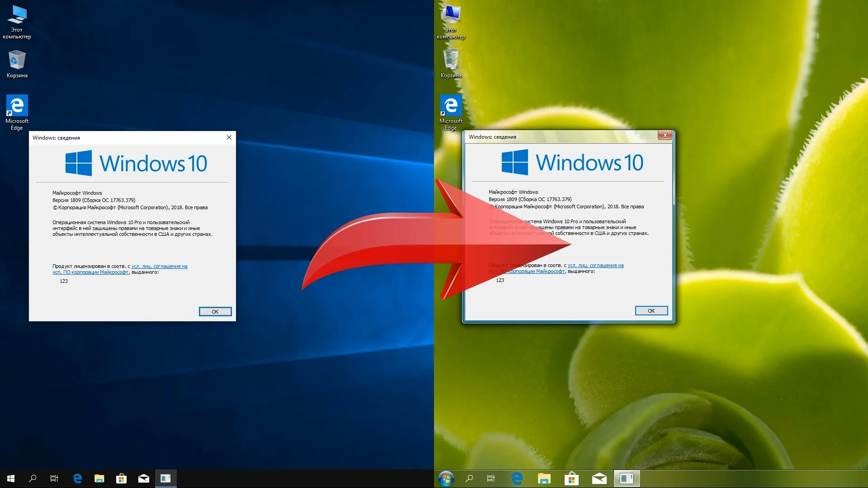The image size is (868, 488).
Task: Click licensee name '123' in left dialog
Action: point(64,281)
